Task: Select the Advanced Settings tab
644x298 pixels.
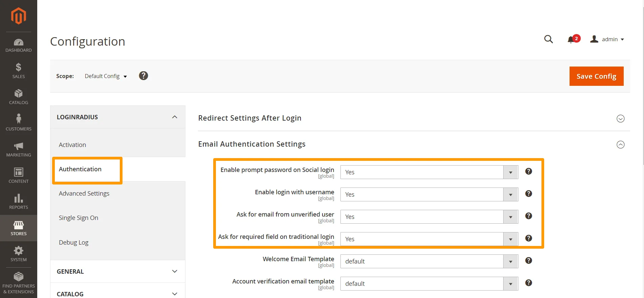Action: pyautogui.click(x=84, y=194)
